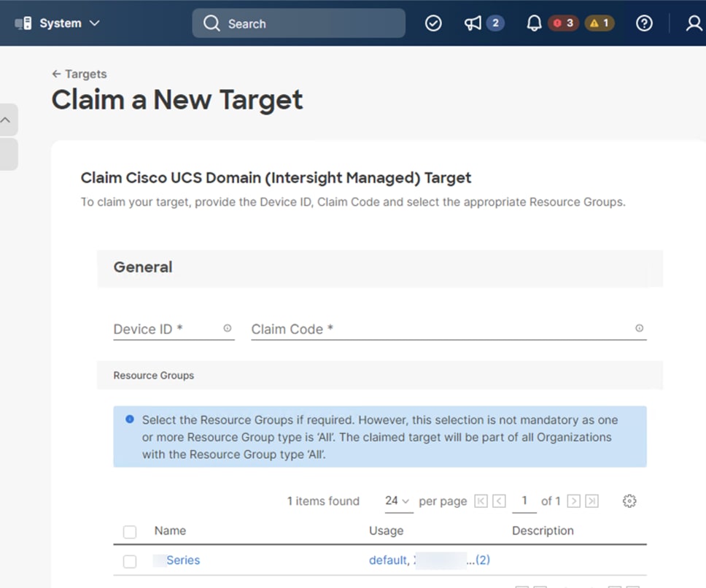Open the help question mark icon
706x588 pixels.
tap(644, 23)
